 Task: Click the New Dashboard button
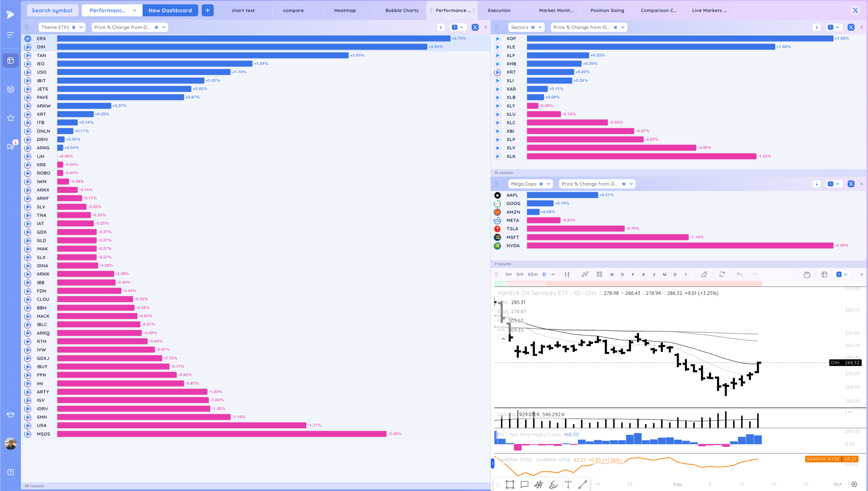click(170, 10)
